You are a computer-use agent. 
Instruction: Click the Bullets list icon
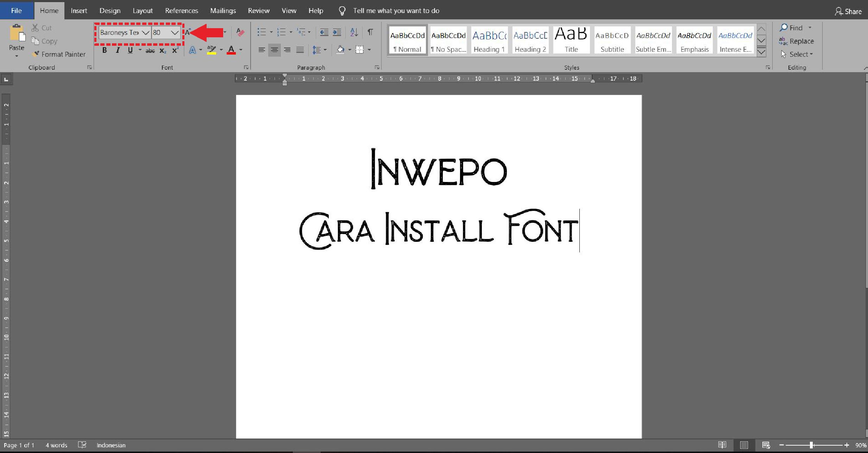(x=261, y=32)
